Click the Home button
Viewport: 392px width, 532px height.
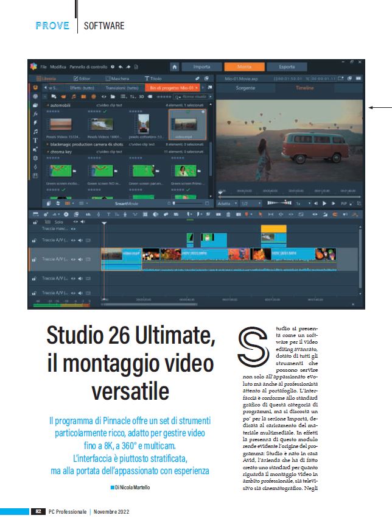(174, 67)
